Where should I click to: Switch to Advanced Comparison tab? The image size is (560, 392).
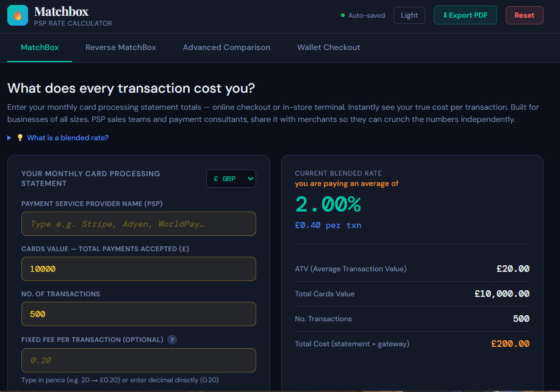click(x=226, y=48)
